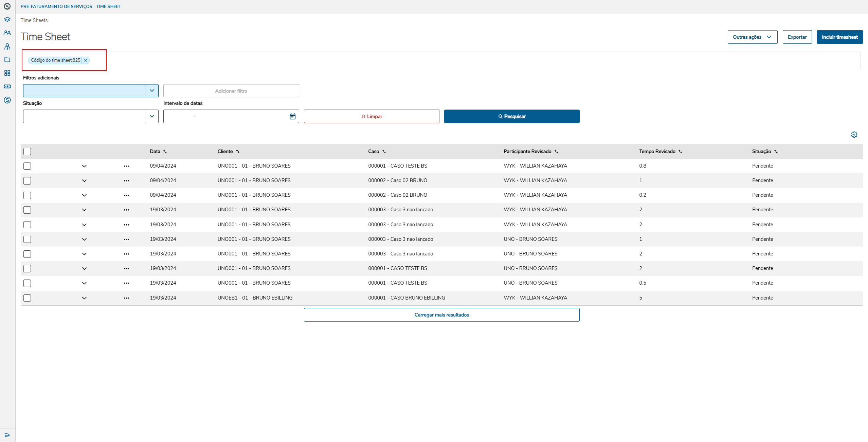This screenshot has width=868, height=442.
Task: Expand sidebar using bottom arrow icon
Action: (7, 435)
